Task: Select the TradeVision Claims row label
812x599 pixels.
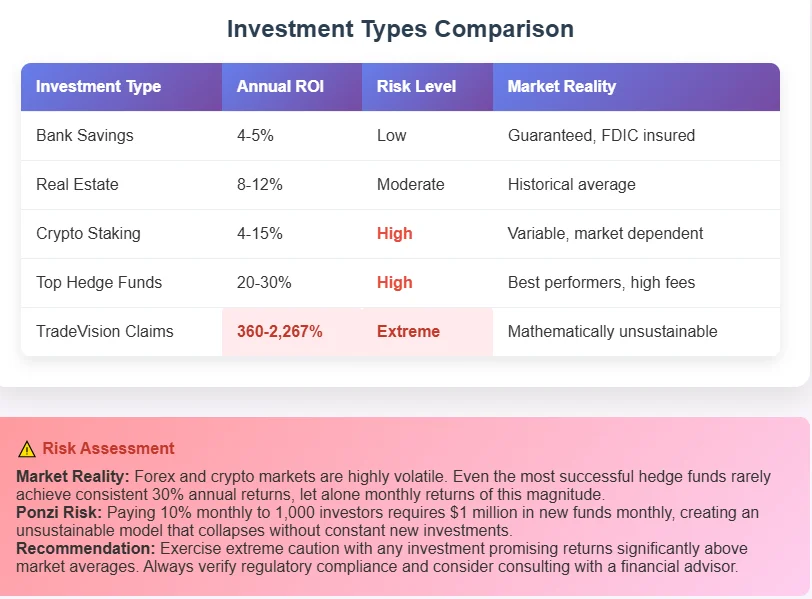Action: 105,331
